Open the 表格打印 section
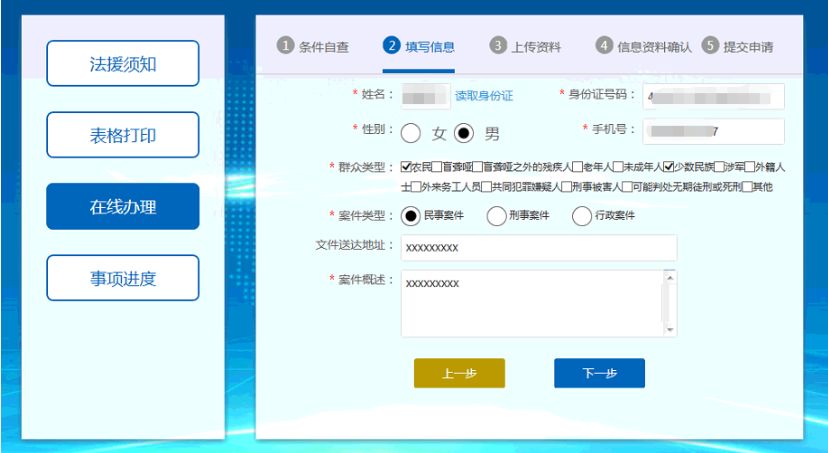 [x=123, y=135]
